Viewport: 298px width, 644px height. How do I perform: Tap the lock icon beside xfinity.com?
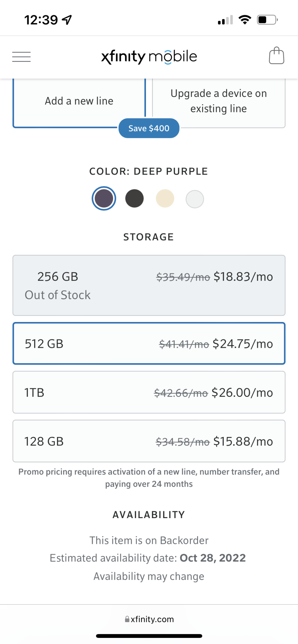click(127, 619)
